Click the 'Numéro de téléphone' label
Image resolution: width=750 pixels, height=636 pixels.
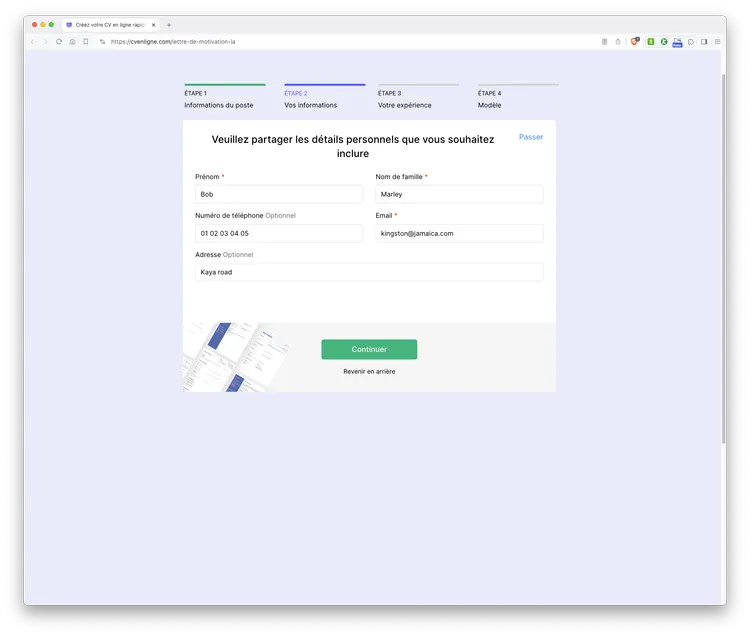[229, 215]
